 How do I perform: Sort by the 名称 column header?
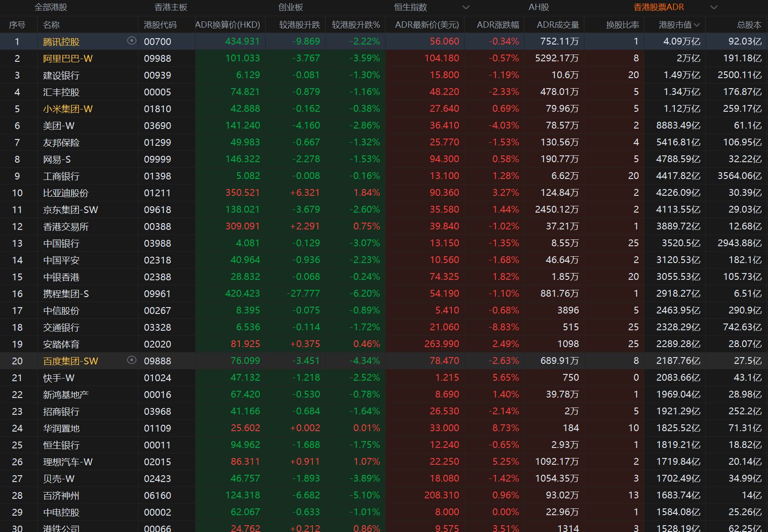[51, 25]
